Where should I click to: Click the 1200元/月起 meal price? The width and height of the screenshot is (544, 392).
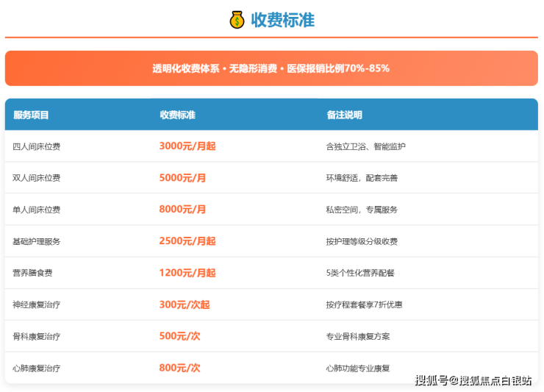(187, 273)
